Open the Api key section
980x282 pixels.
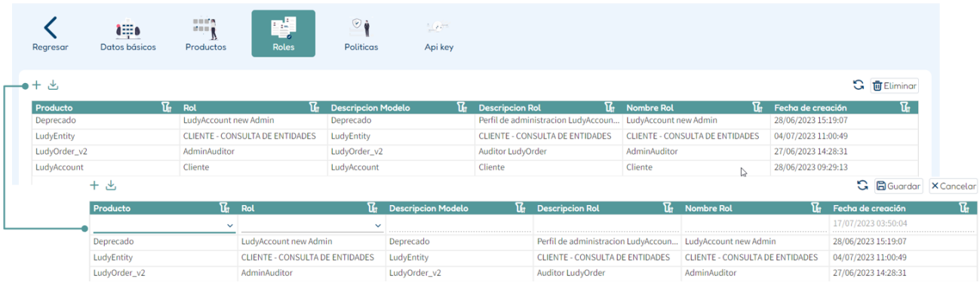[x=438, y=34]
